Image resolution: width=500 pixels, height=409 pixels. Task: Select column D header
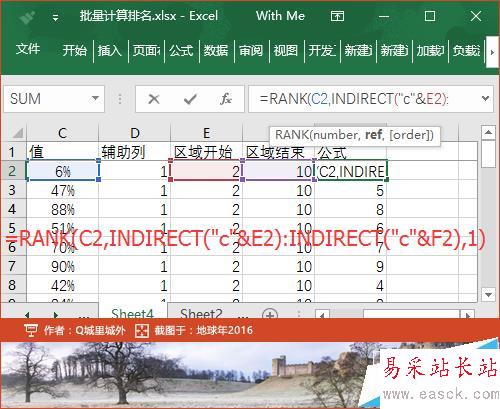[x=135, y=133]
